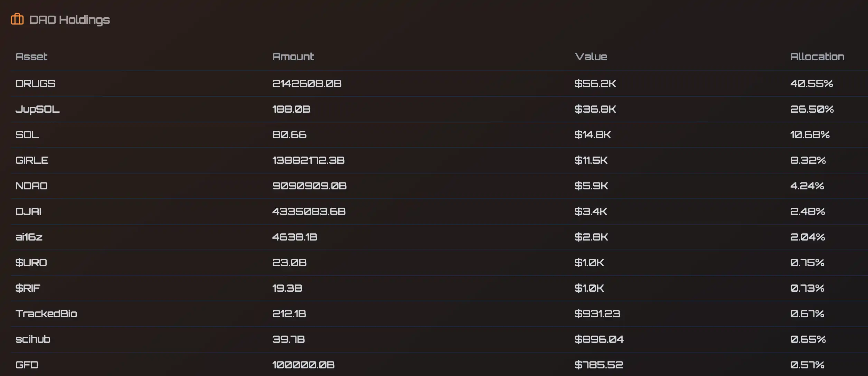The image size is (868, 376).
Task: Click the SOL asset entry
Action: (x=27, y=135)
